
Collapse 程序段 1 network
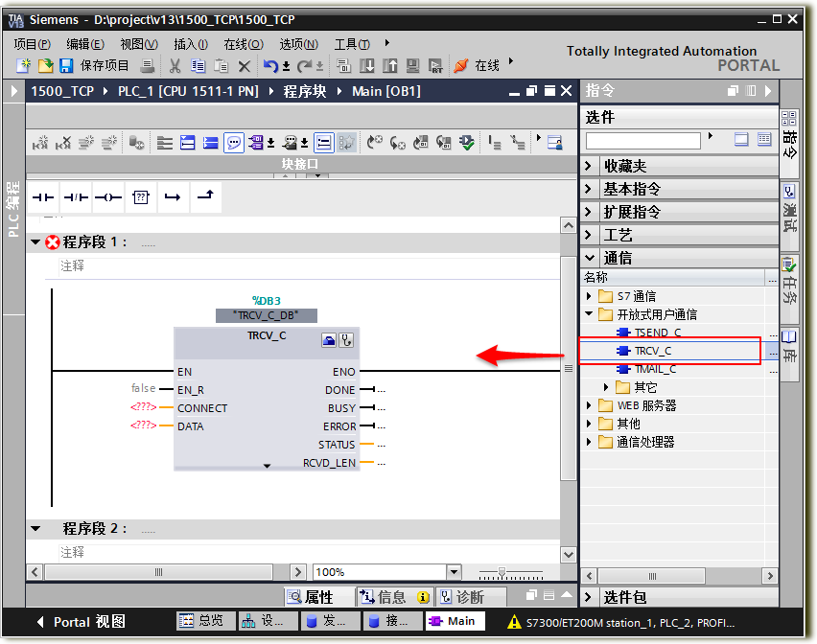pyautogui.click(x=35, y=242)
